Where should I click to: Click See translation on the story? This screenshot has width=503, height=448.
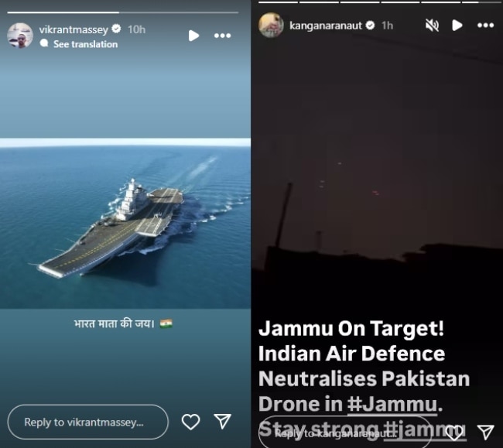[x=85, y=44]
